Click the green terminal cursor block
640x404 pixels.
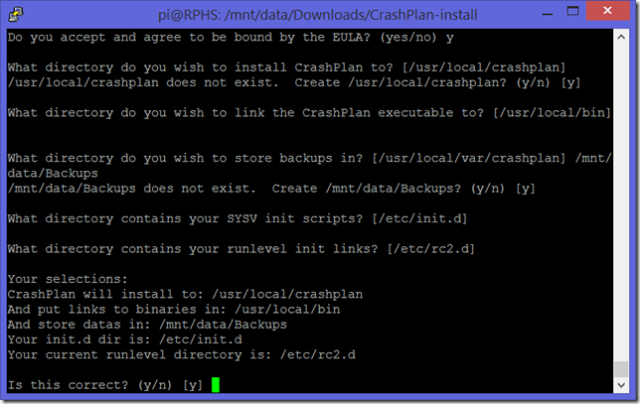(x=215, y=384)
